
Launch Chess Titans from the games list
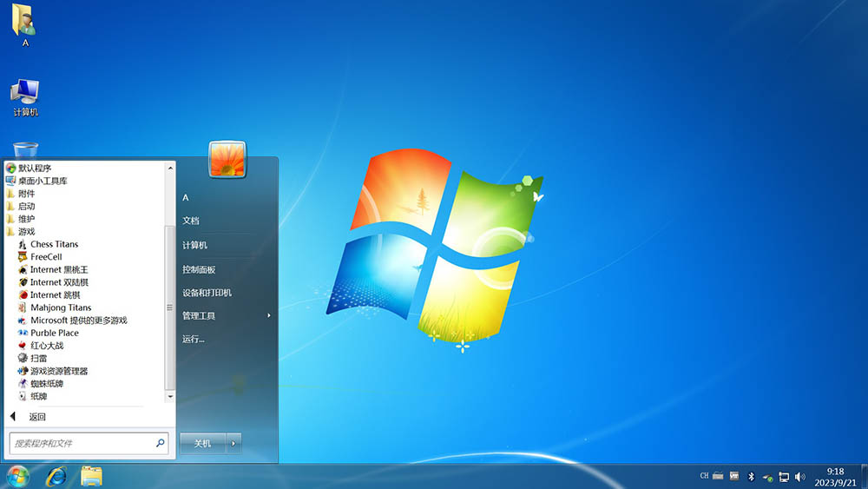coord(54,244)
